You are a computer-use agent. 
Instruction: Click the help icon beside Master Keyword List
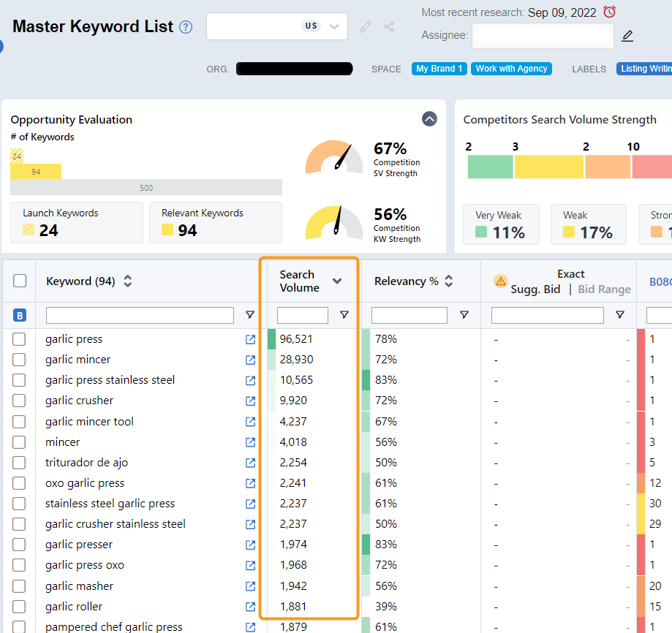point(186,27)
